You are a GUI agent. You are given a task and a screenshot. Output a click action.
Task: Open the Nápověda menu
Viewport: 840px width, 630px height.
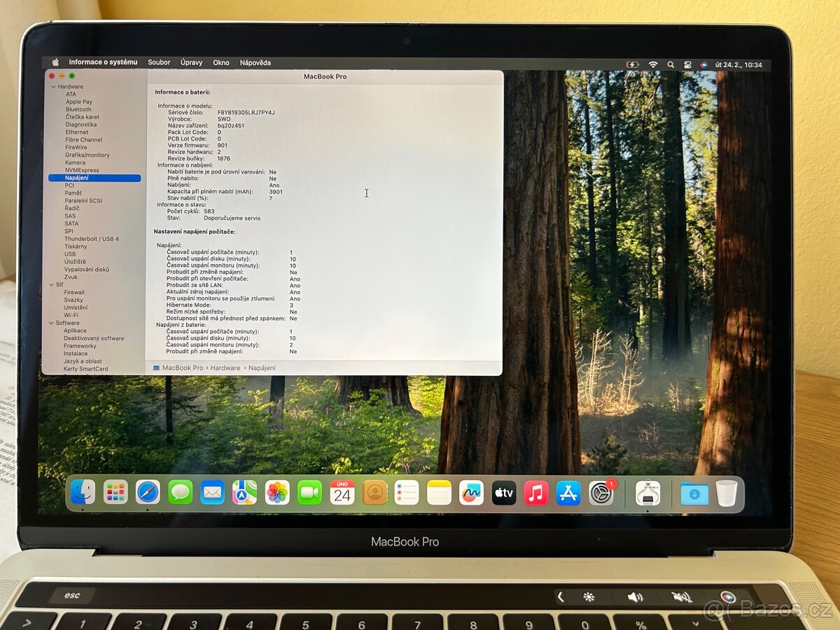257,62
